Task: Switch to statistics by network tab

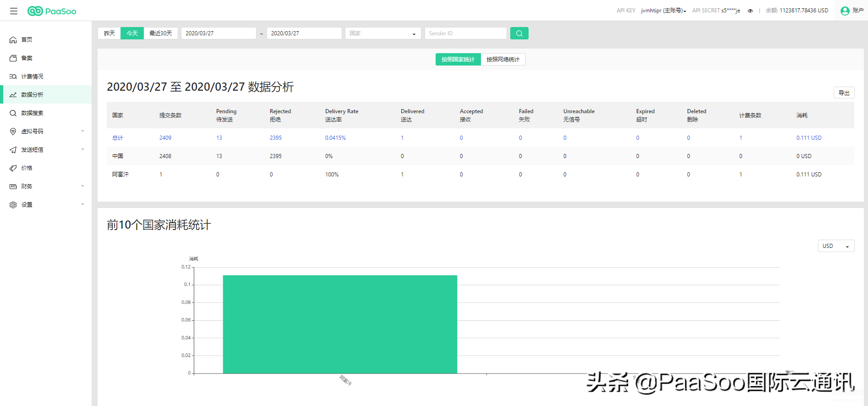Action: [503, 60]
